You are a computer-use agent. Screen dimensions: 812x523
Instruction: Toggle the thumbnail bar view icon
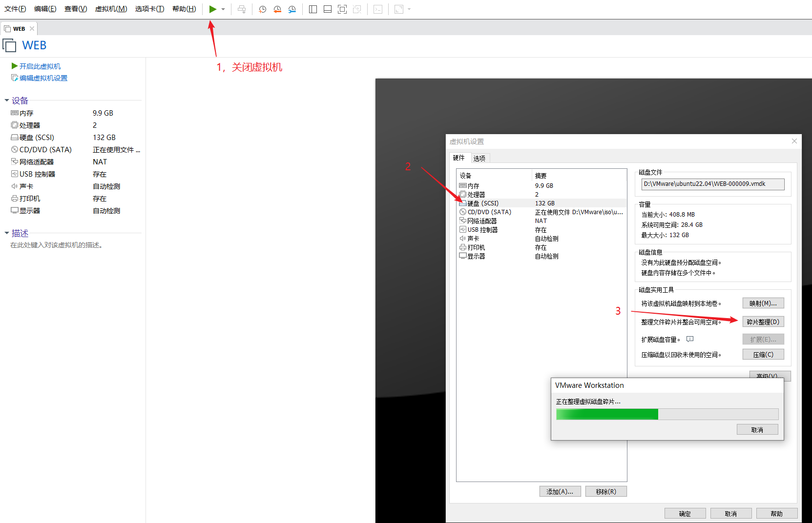point(328,9)
